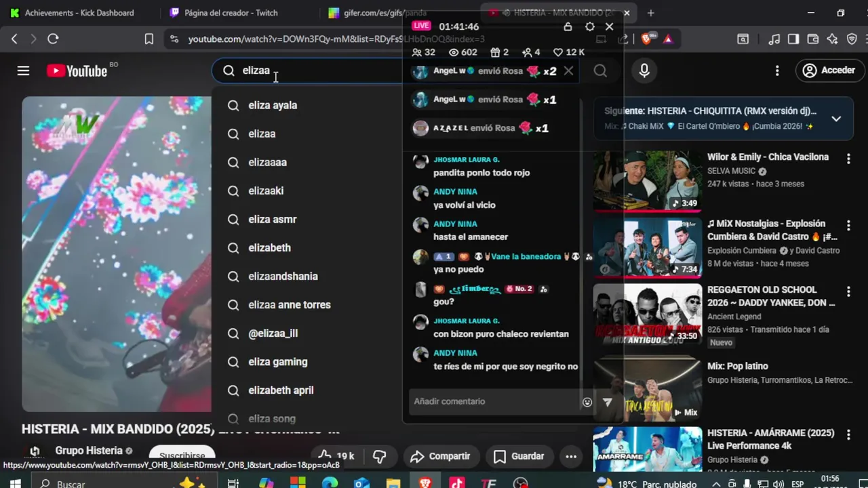Screen dimensions: 868x488
Task: Unlock the live overlay with the padlock icon
Action: 568,26
